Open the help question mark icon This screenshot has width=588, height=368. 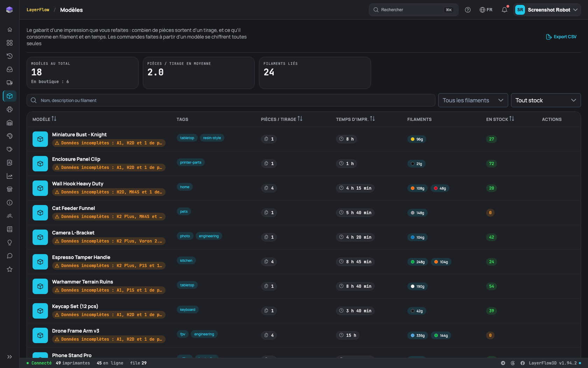click(x=468, y=10)
